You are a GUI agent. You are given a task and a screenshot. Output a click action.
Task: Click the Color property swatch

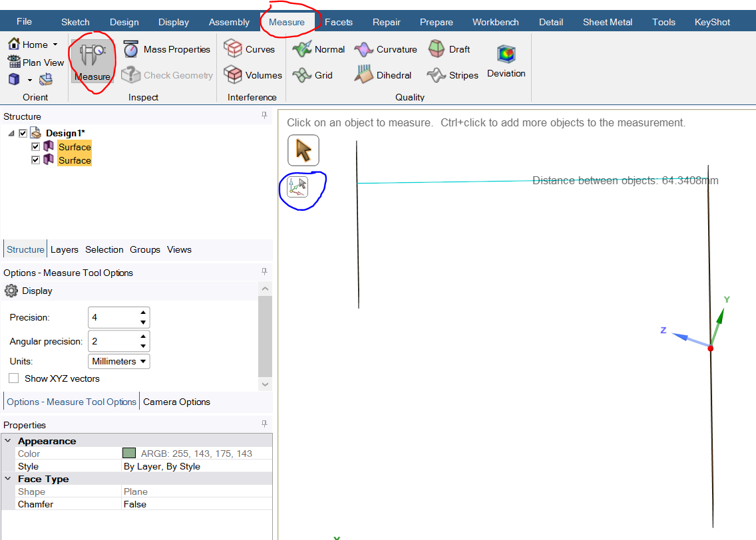(x=128, y=453)
